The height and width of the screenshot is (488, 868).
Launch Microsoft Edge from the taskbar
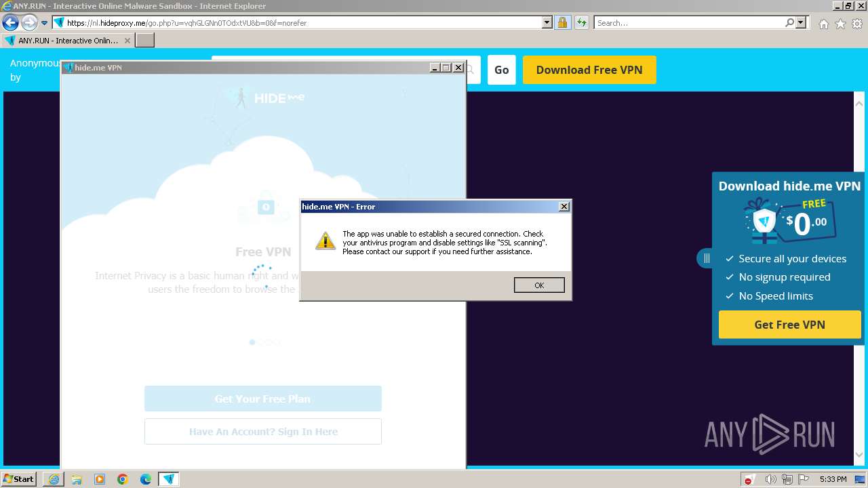146,479
